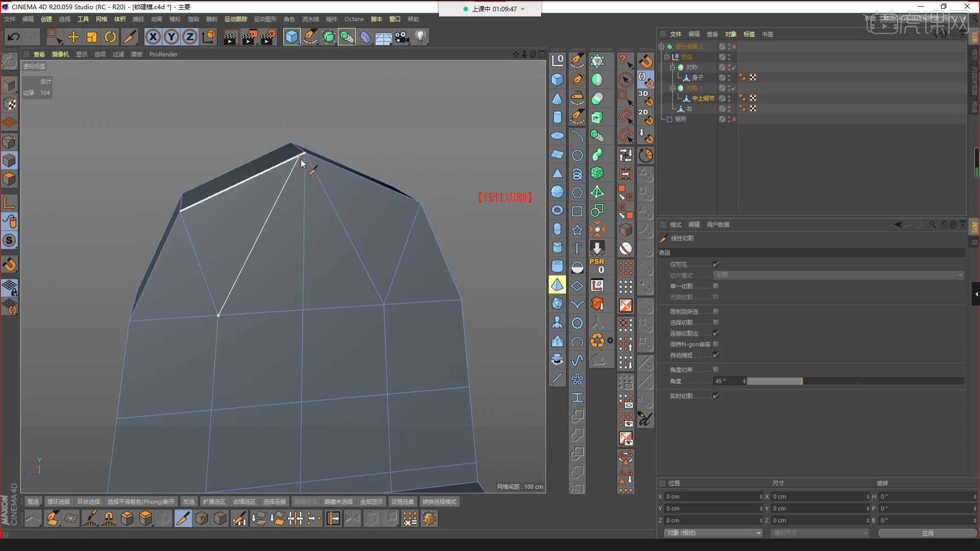Open 网格 menu in main menu bar
The height and width of the screenshot is (551, 980).
102,19
